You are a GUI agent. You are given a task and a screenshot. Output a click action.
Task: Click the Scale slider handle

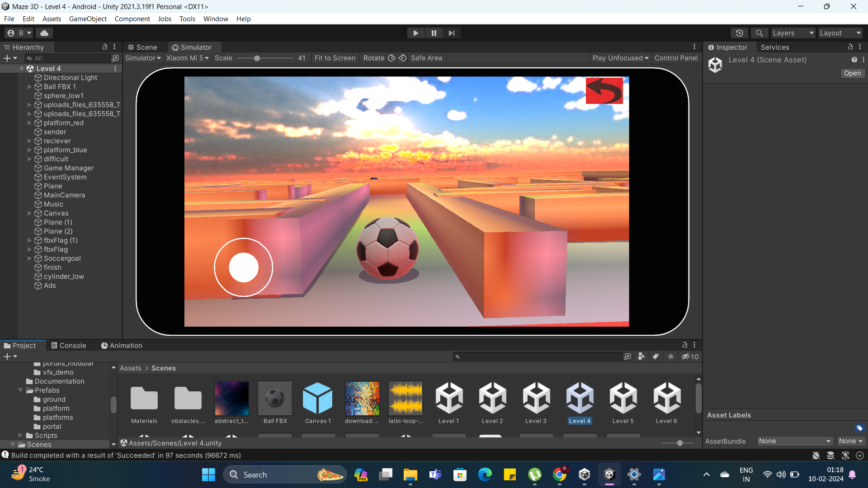(257, 58)
